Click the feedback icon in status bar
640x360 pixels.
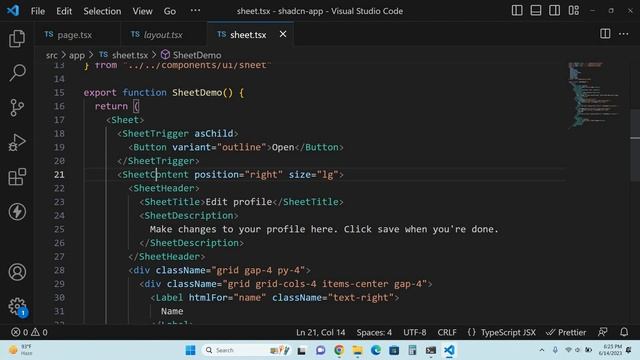602,332
